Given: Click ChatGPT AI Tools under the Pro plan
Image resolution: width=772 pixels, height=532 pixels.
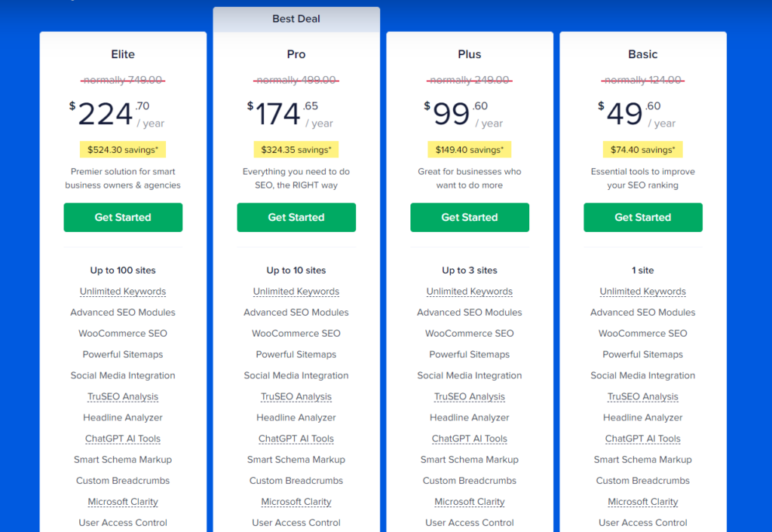Looking at the screenshot, I should point(296,439).
